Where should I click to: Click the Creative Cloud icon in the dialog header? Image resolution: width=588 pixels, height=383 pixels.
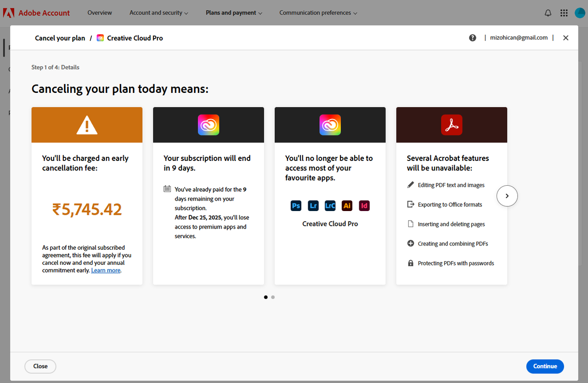point(100,38)
